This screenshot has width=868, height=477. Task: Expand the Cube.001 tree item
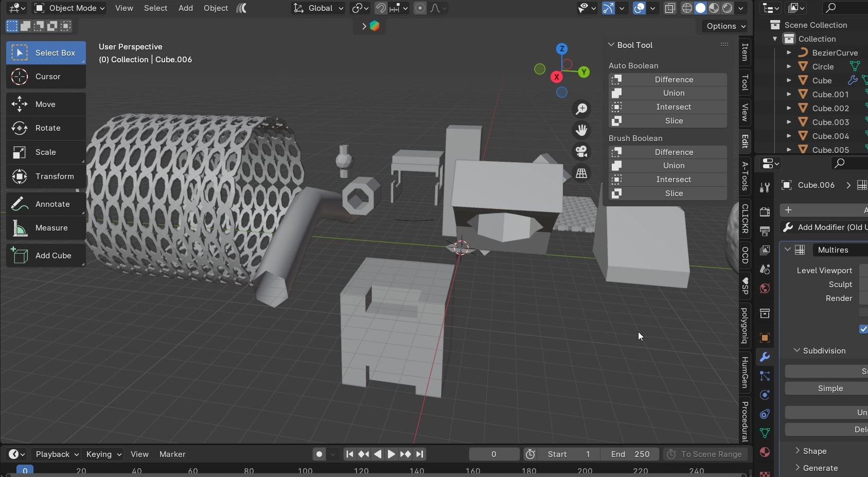[x=789, y=94]
